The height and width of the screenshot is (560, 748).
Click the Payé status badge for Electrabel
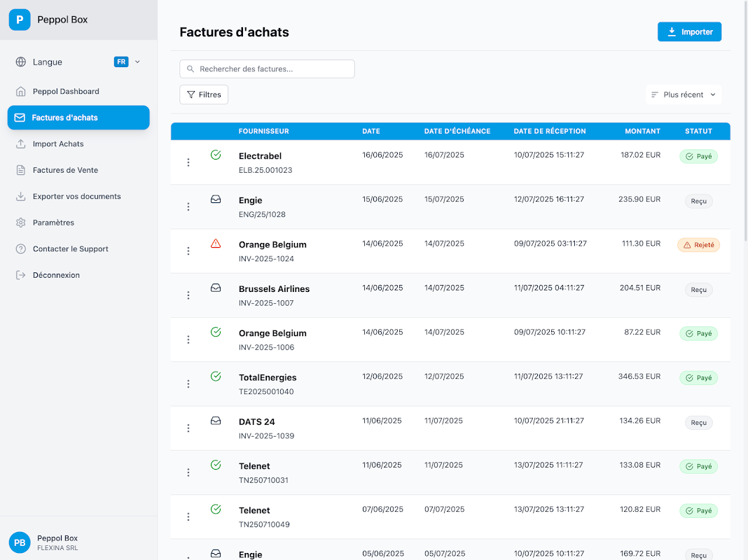click(698, 156)
